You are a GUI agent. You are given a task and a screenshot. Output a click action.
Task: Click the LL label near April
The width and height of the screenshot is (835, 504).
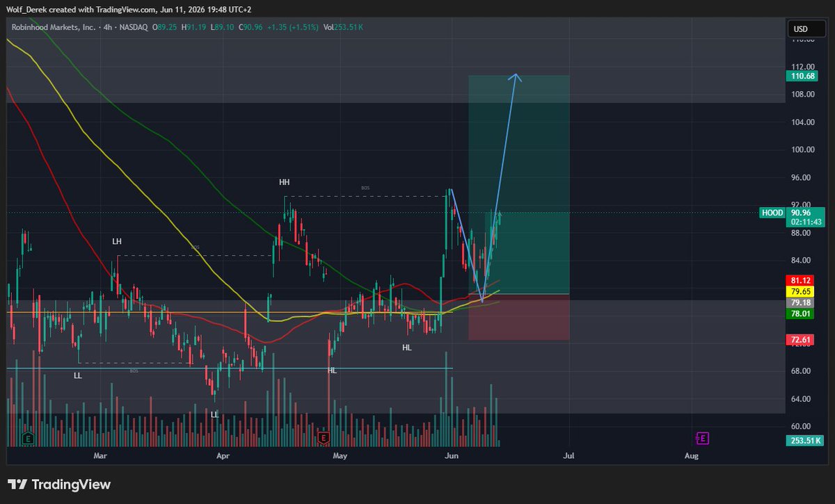pyautogui.click(x=215, y=414)
